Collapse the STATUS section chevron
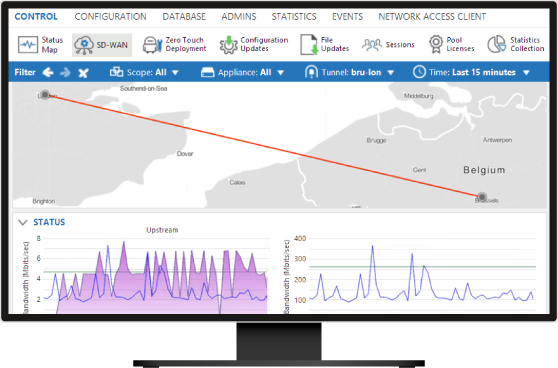 (23, 222)
